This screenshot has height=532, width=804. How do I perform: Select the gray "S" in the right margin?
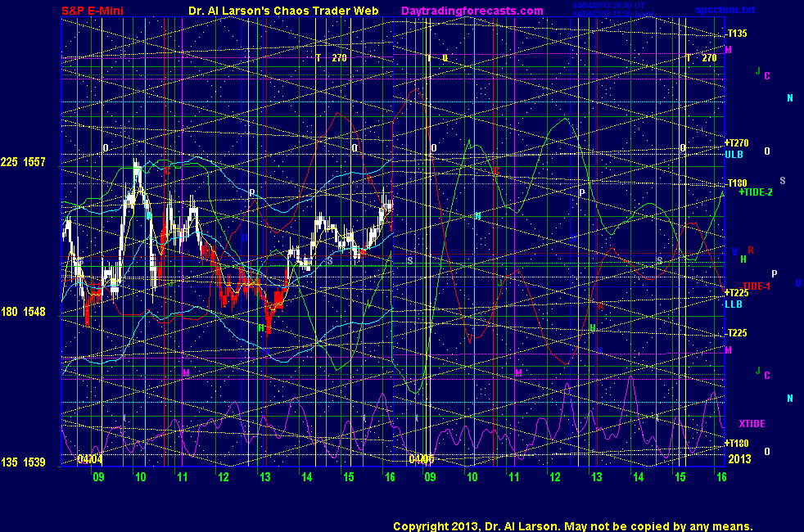tap(783, 180)
